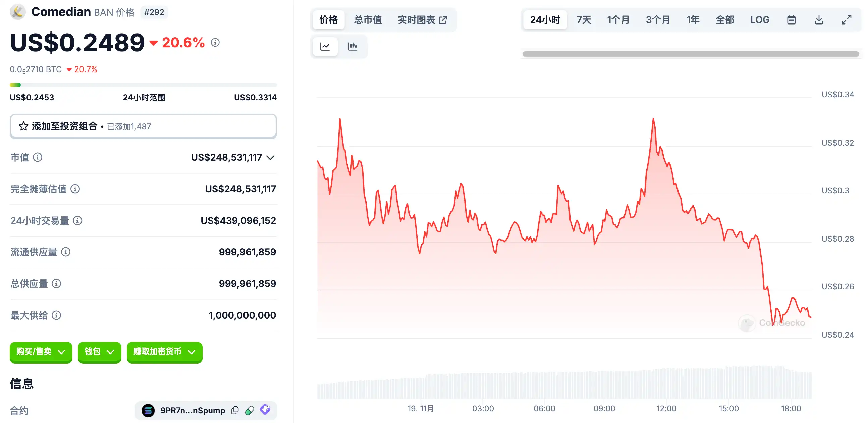868x423 pixels.
Task: Toggle LOG scale on chart
Action: tap(759, 20)
